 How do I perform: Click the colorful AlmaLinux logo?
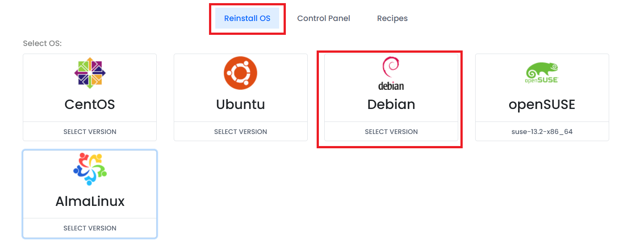[x=90, y=169]
